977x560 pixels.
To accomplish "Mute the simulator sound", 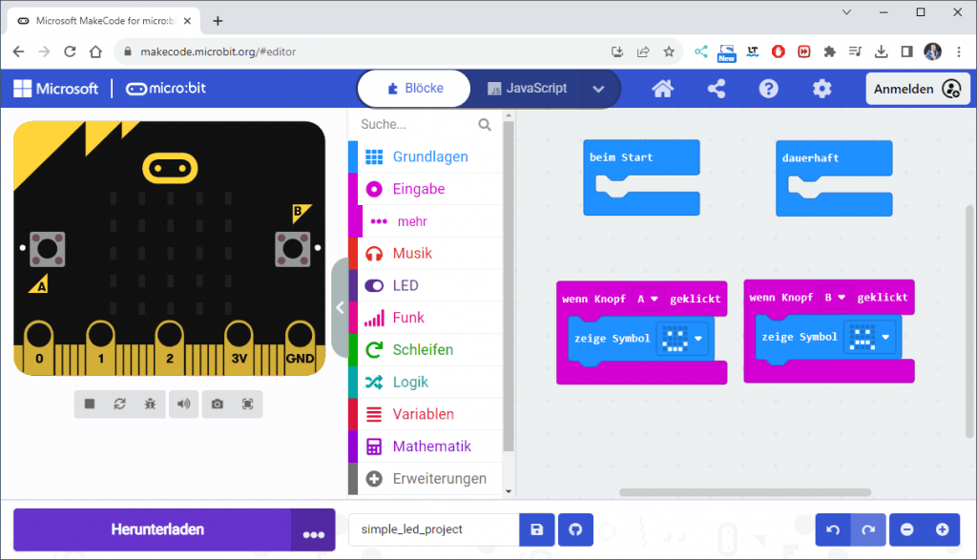I will click(183, 404).
